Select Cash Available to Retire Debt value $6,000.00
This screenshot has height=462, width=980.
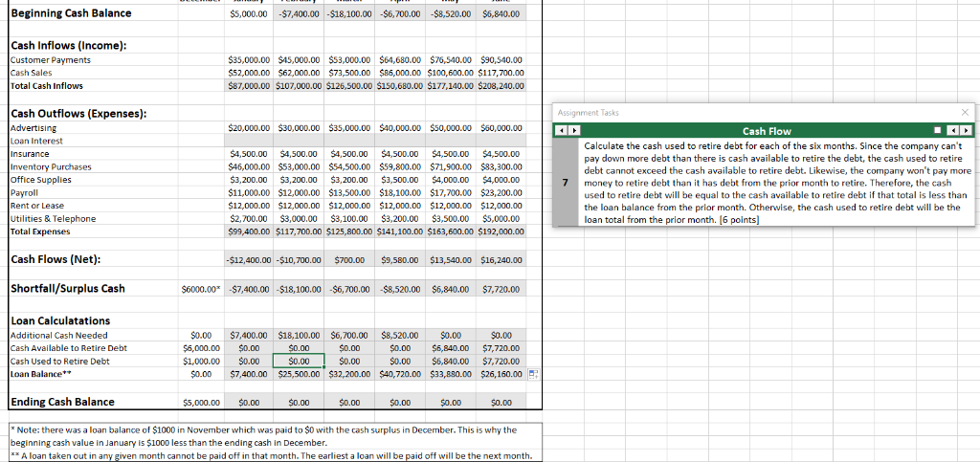click(201, 348)
